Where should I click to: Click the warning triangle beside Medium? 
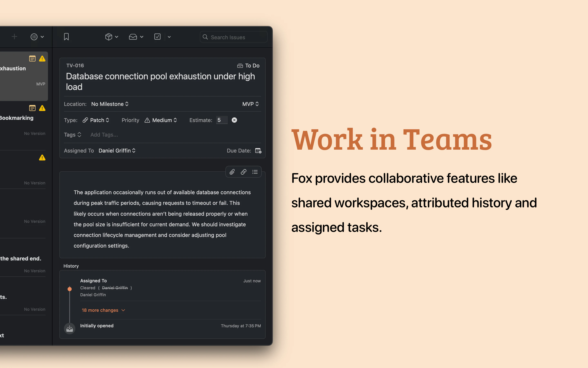[147, 120]
